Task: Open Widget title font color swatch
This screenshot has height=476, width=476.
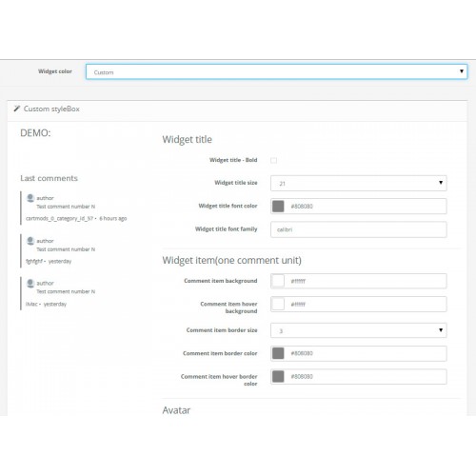Action: (x=278, y=206)
